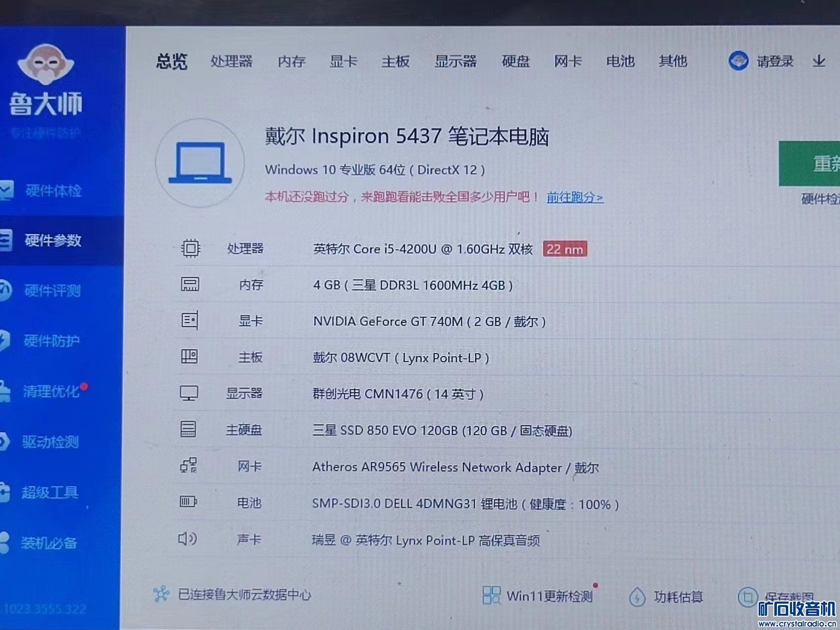The image size is (840, 630).
Task: Open 驱动检测 in the sidebar
Action: [x=50, y=442]
